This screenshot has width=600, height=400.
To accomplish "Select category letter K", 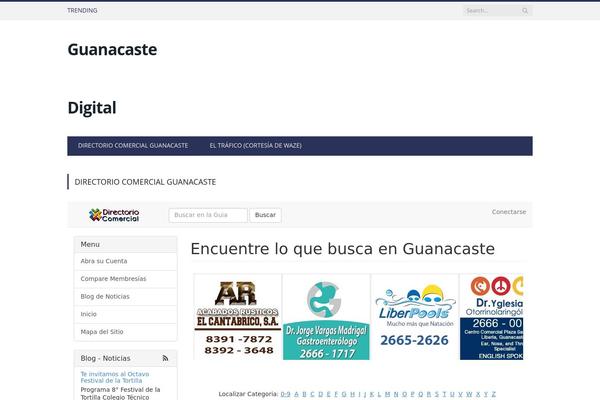I will click(x=372, y=394).
